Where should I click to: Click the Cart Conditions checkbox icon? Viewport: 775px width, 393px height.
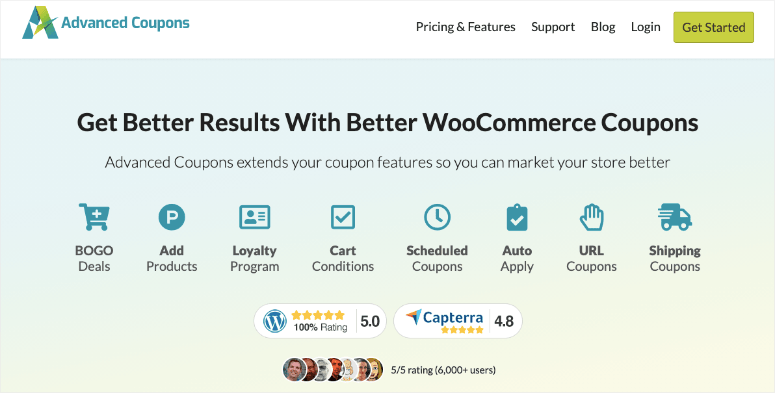pos(343,217)
